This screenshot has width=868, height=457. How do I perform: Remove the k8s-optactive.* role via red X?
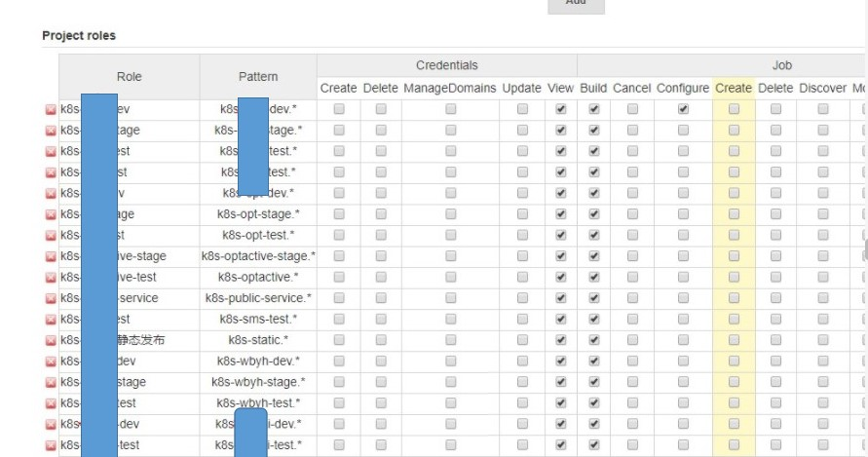(51, 278)
